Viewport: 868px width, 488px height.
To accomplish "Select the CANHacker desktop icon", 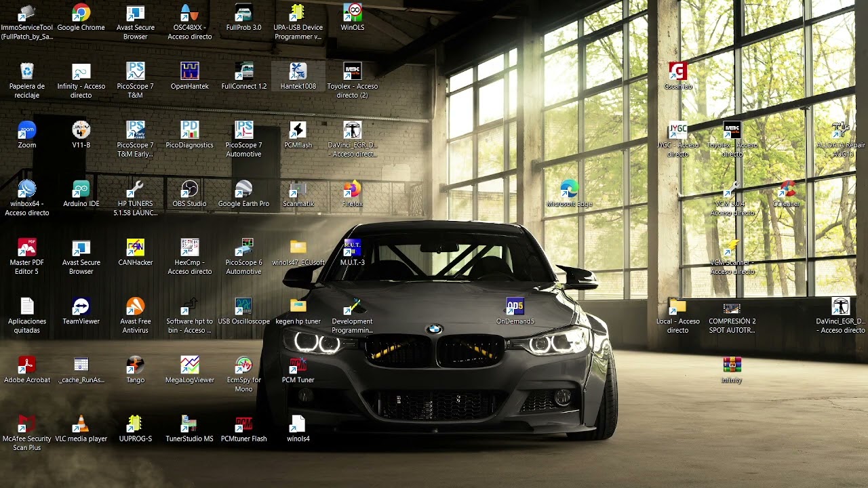I will coord(136,247).
